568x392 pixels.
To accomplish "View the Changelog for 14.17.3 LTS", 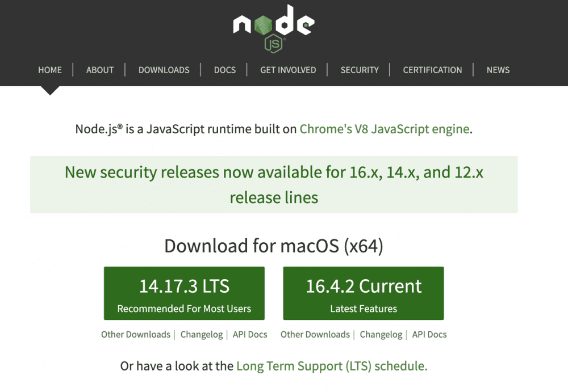I will tap(202, 334).
